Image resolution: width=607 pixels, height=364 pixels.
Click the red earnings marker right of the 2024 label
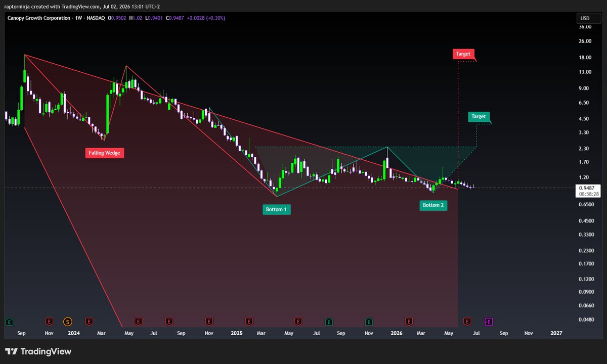(x=89, y=321)
